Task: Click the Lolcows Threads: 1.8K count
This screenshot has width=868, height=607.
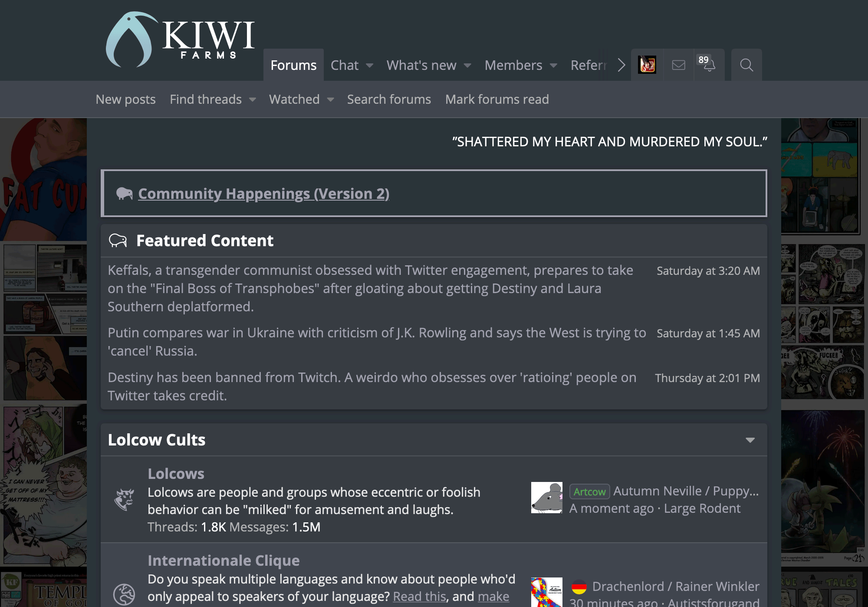Action: click(x=187, y=527)
